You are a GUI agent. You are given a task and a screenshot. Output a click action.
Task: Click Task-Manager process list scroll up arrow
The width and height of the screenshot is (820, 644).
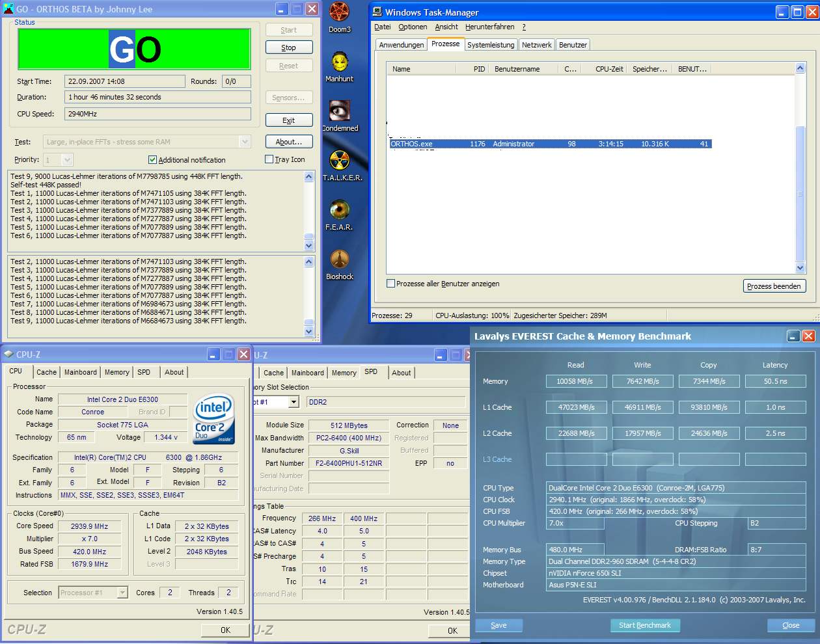click(x=800, y=68)
